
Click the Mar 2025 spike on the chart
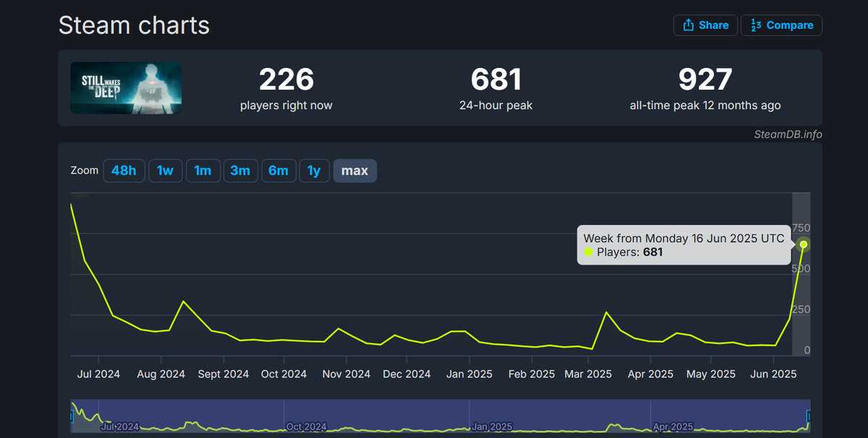(x=606, y=311)
